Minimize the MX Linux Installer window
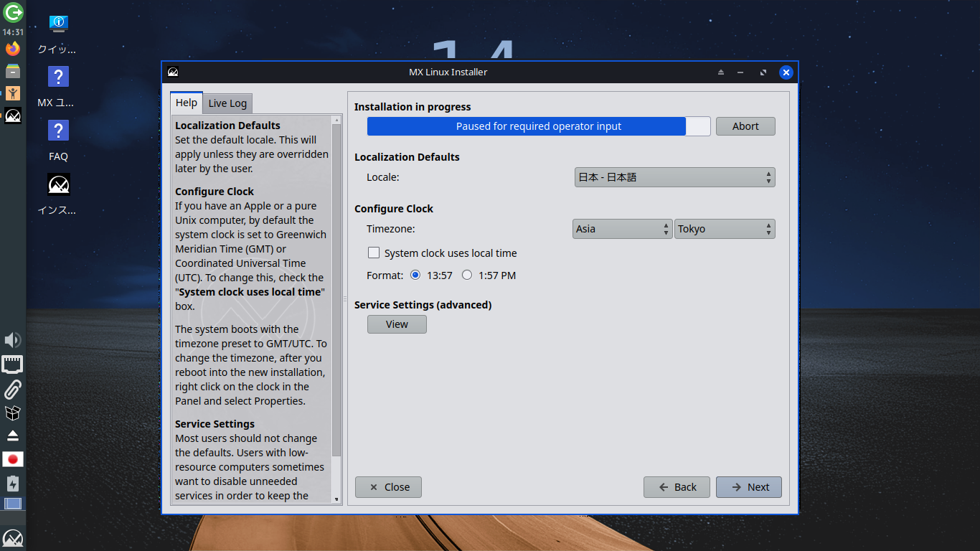 (x=740, y=72)
